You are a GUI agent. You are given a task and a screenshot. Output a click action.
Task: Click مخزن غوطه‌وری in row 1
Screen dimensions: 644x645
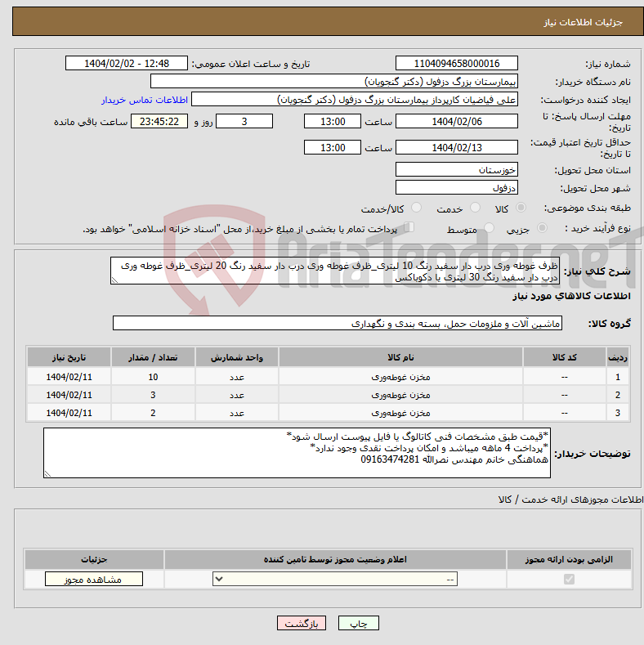tap(400, 377)
